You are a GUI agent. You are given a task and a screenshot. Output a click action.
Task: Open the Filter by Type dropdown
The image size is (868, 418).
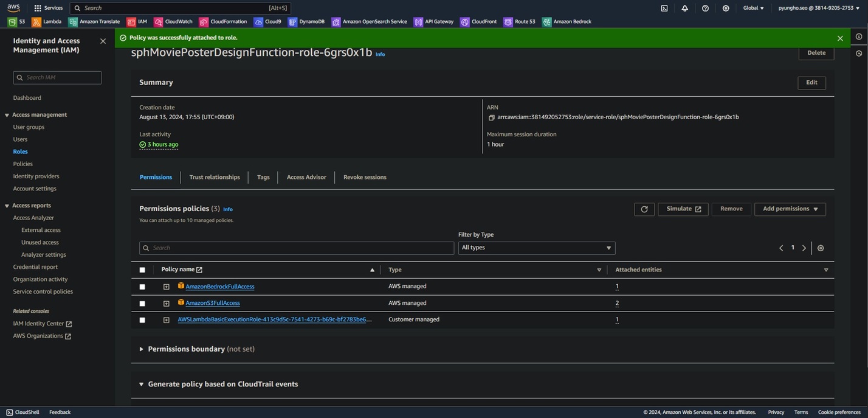tap(537, 248)
